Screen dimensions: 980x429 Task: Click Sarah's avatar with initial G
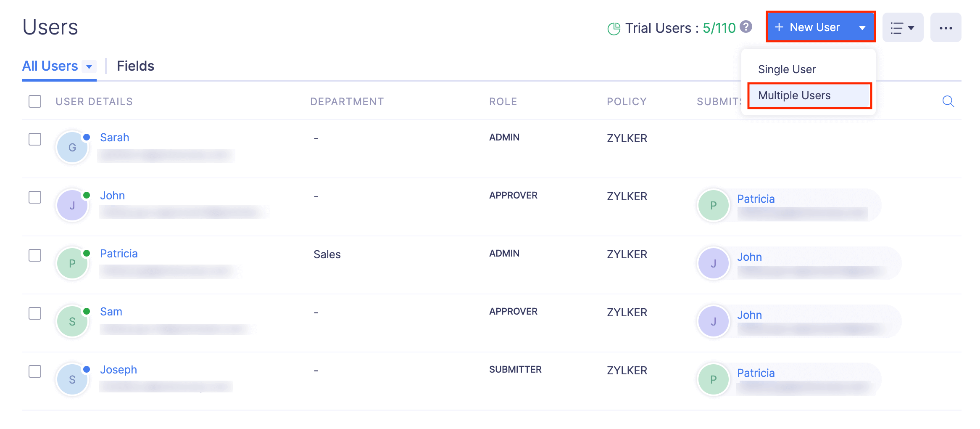tap(72, 147)
